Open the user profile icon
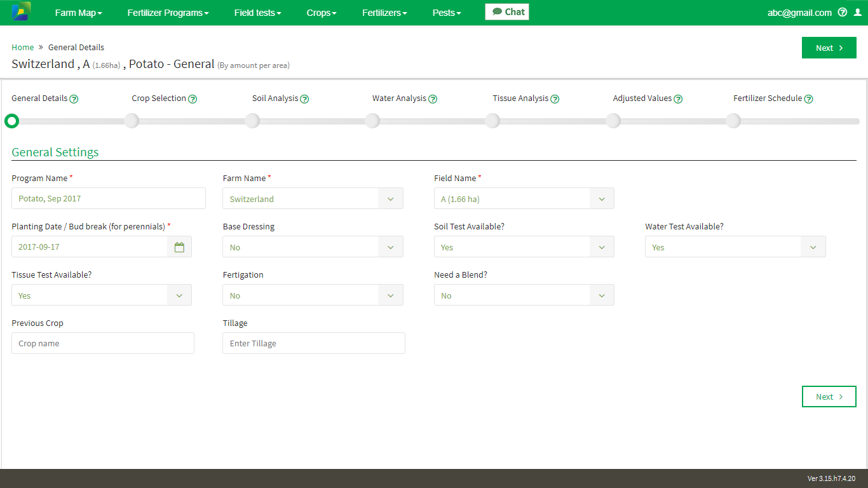Viewport: 868px width, 488px height. pyautogui.click(x=858, y=12)
